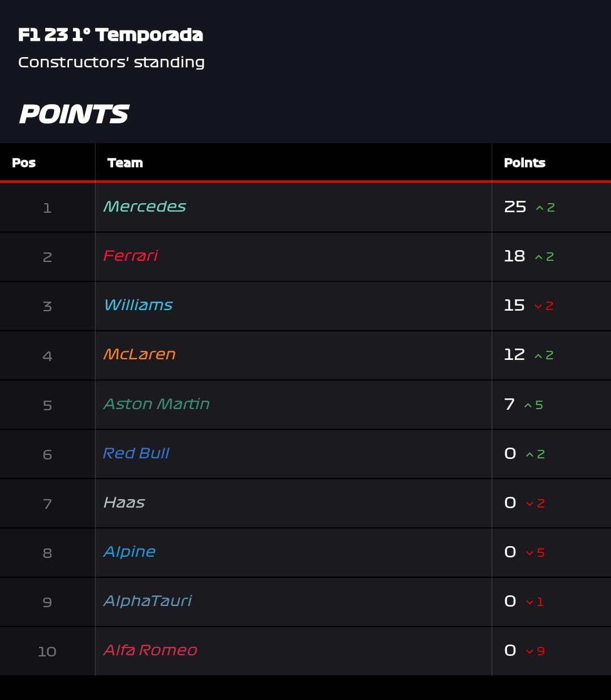Click the red down arrow beside Alpine points
Screen dimensions: 611x700
pyautogui.click(x=530, y=553)
